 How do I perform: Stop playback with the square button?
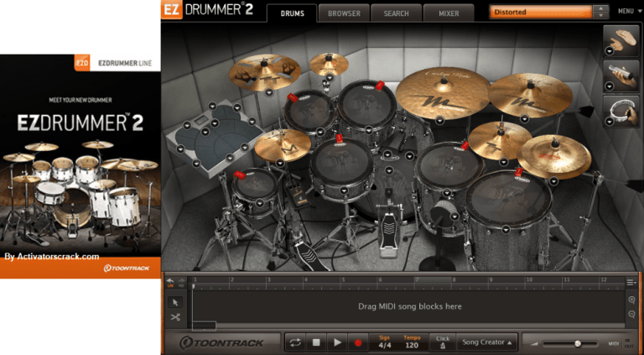(x=316, y=342)
